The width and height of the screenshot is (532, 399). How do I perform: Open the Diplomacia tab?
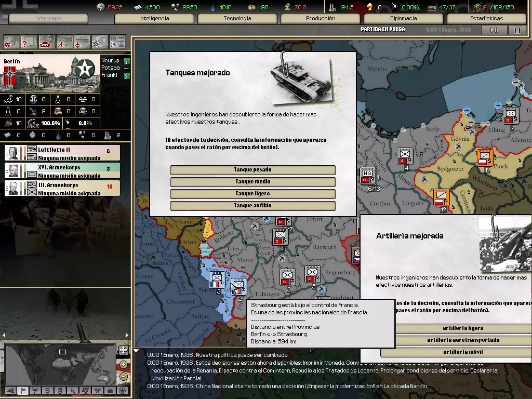pos(403,18)
